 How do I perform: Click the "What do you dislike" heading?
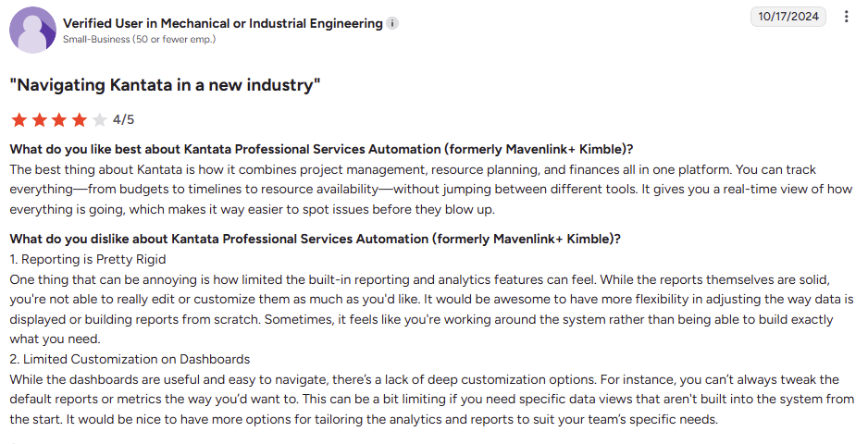click(x=315, y=239)
